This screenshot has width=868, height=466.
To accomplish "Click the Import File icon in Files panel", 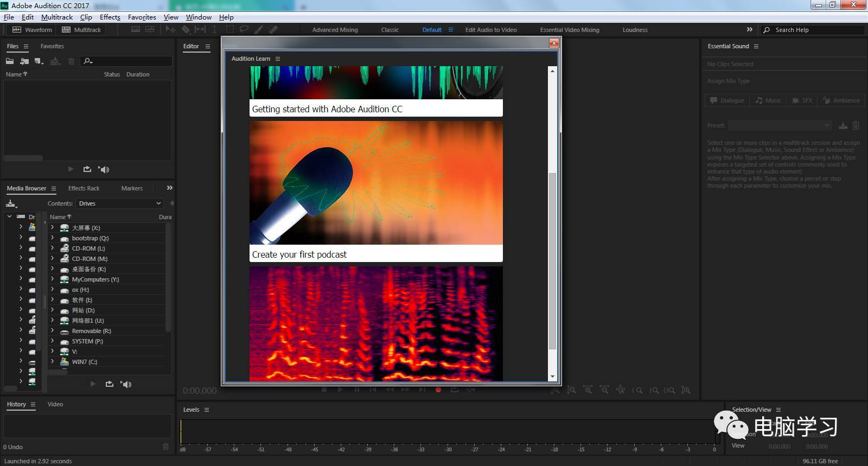I will [24, 61].
